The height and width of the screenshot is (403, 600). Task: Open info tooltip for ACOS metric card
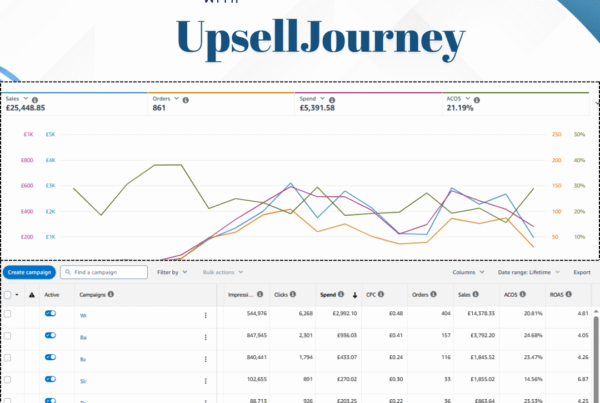point(477,100)
